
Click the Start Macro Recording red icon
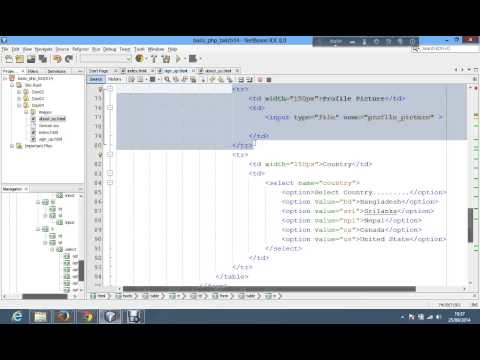[x=260, y=79]
